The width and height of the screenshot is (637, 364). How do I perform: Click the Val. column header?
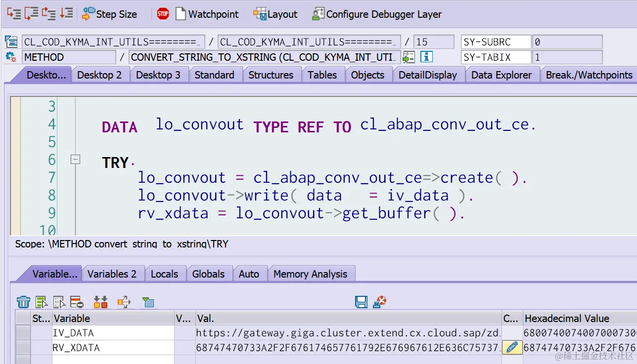click(x=348, y=318)
